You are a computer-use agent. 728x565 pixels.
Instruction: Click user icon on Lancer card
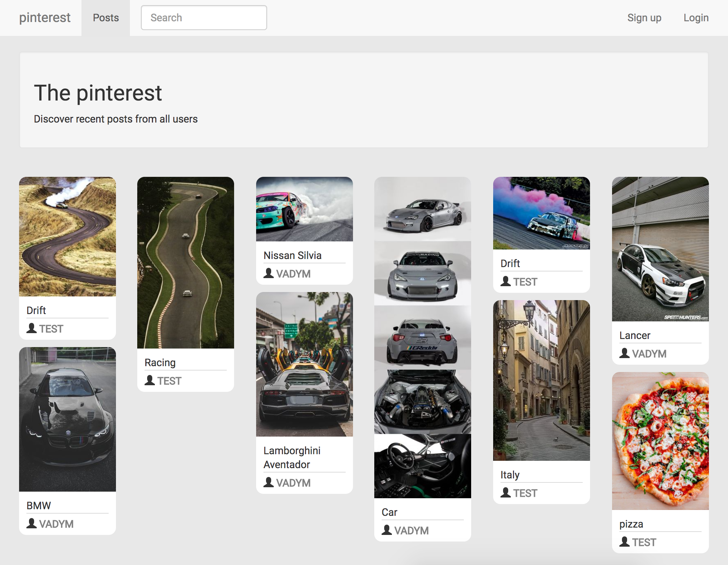pyautogui.click(x=625, y=353)
